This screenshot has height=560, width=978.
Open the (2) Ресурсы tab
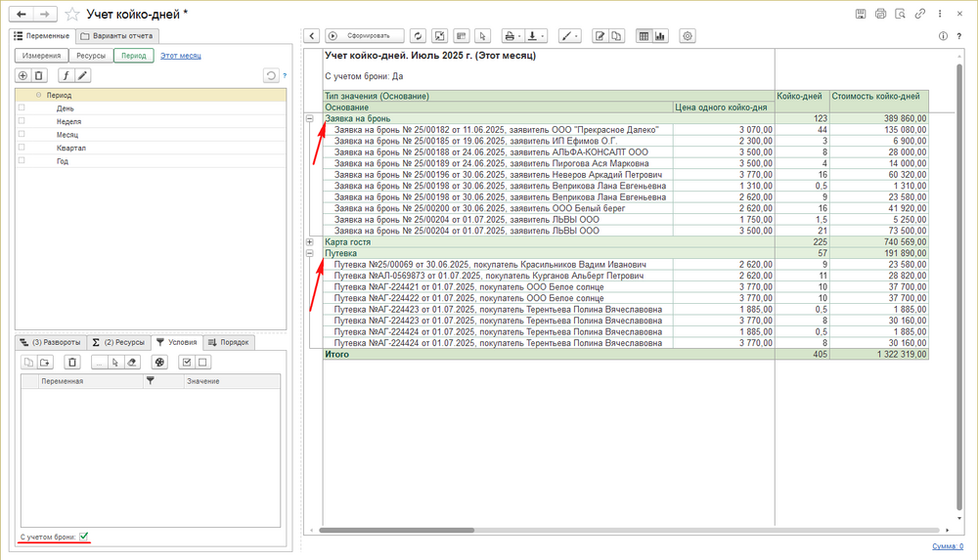click(118, 342)
